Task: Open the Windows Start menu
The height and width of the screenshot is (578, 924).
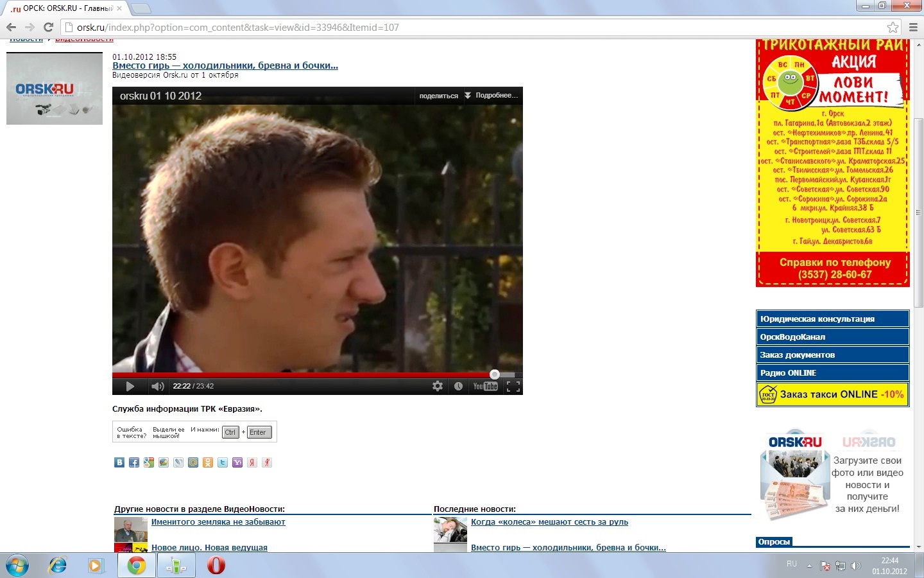Action: (x=16, y=566)
